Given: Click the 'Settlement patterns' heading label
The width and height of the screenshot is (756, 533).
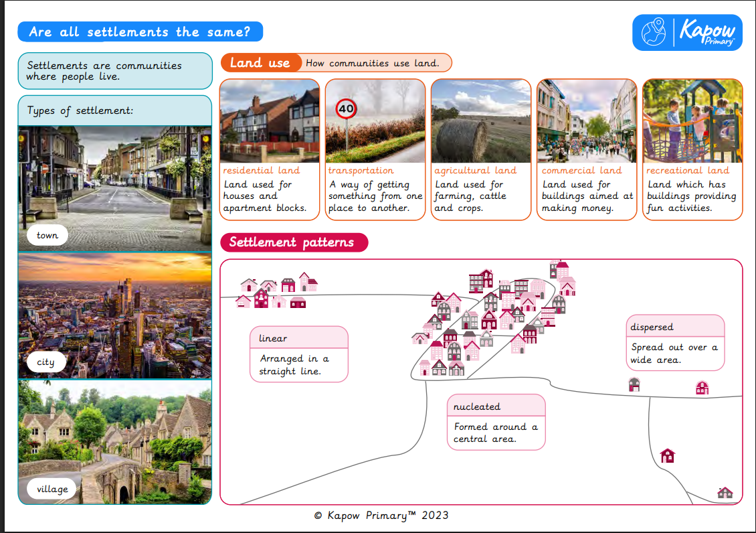Looking at the screenshot, I should pos(293,242).
